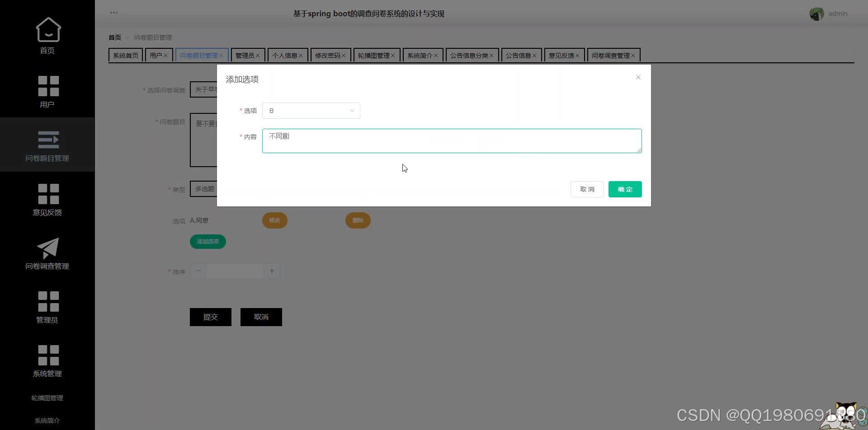This screenshot has width=868, height=430.
Task: Click the 修改 button beside A.同意
Action: pyautogui.click(x=274, y=220)
